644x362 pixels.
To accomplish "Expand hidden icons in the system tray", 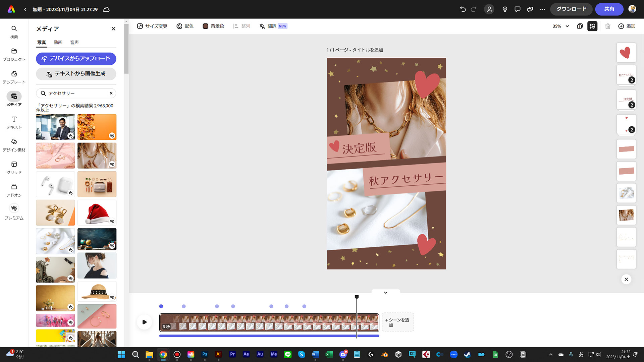I will 550,354.
